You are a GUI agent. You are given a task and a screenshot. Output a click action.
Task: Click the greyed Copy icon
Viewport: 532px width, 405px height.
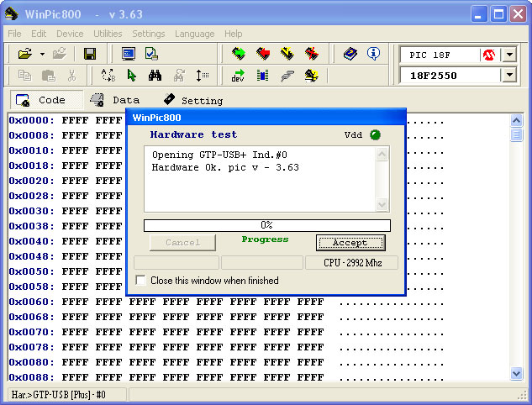click(24, 76)
